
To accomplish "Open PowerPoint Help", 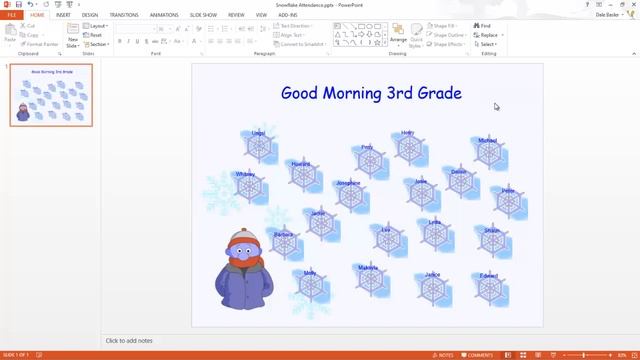I will pyautogui.click(x=587, y=4).
